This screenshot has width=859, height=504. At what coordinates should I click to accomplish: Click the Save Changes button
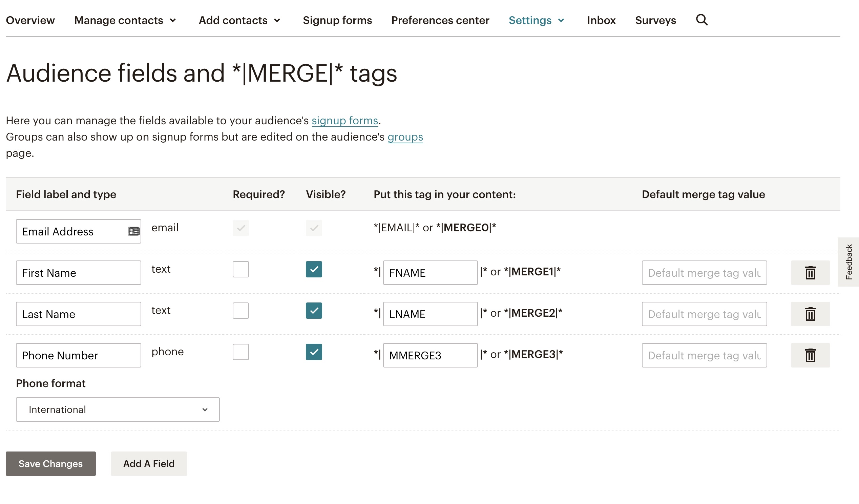51,463
